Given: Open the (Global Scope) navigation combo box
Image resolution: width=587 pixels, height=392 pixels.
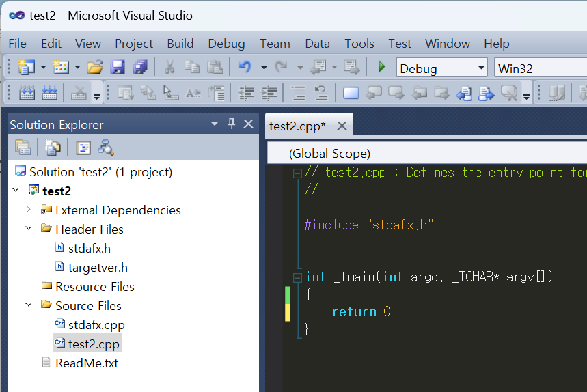Looking at the screenshot, I should point(427,154).
